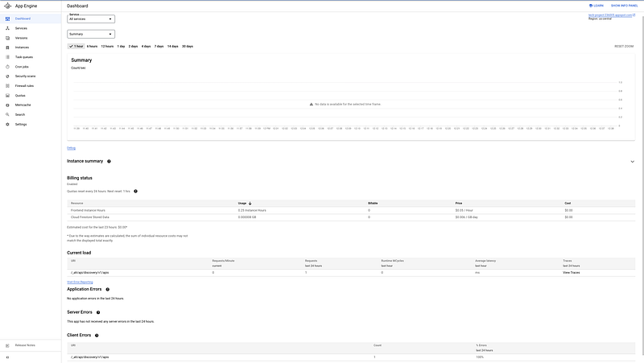Click the Usage column header
644x363 pixels.
tap(242, 204)
